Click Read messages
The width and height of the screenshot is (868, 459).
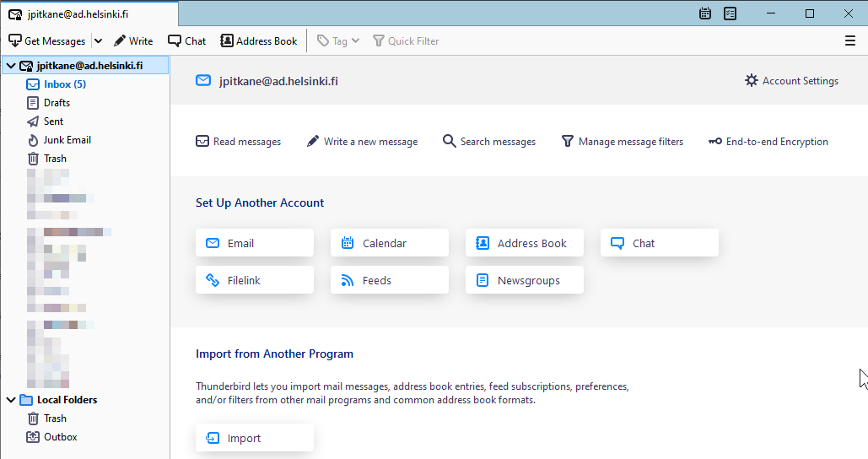point(239,142)
